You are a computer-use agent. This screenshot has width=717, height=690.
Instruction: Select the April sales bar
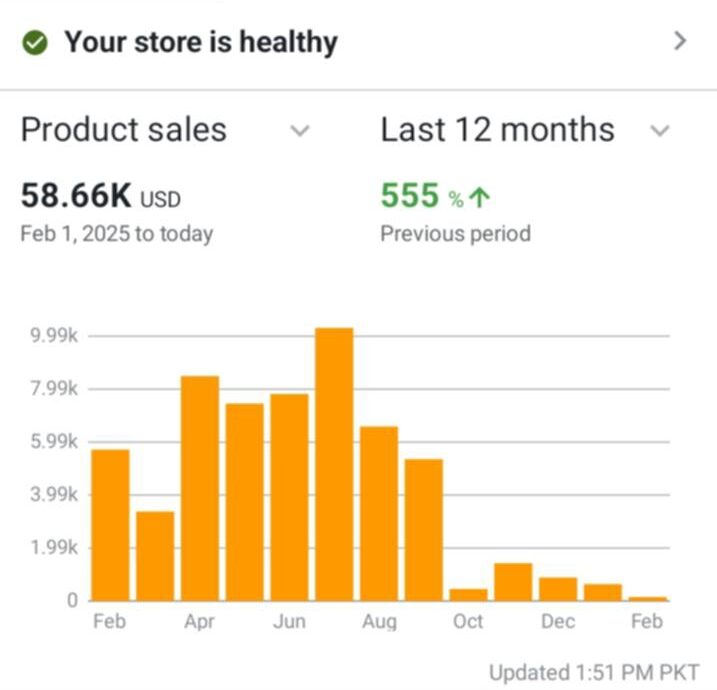(200, 488)
